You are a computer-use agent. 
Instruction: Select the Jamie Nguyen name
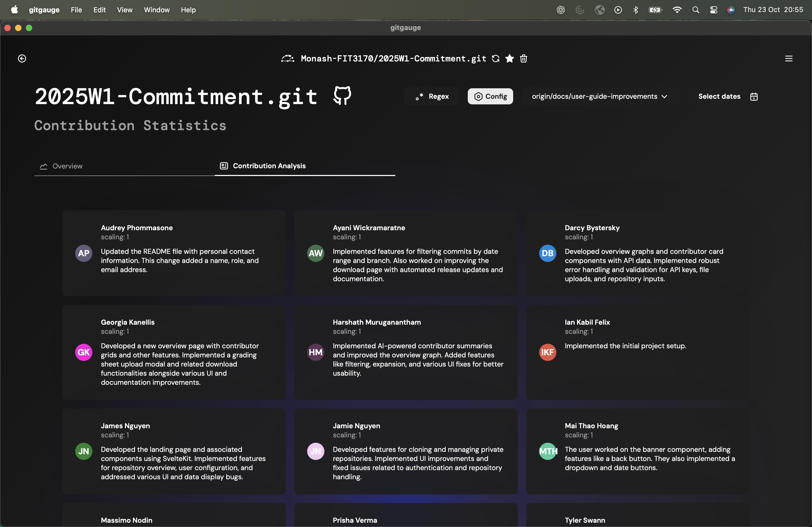click(x=356, y=426)
